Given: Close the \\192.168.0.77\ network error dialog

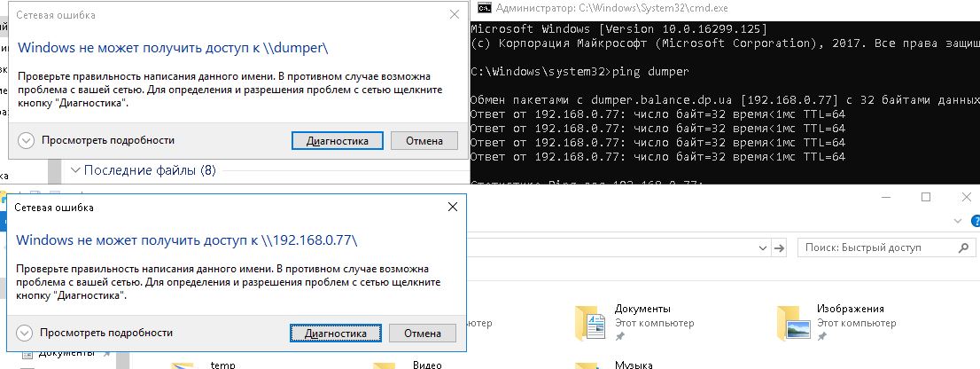Looking at the screenshot, I should [x=453, y=207].
